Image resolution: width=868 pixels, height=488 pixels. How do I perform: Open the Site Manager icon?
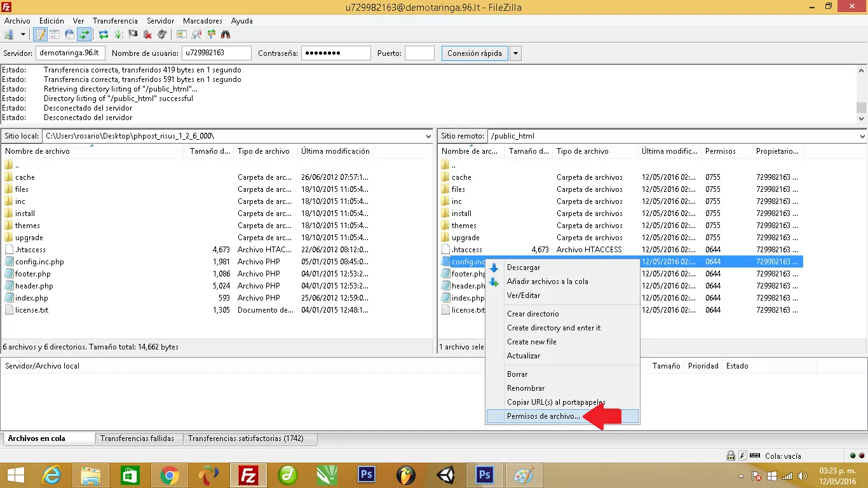click(x=10, y=34)
